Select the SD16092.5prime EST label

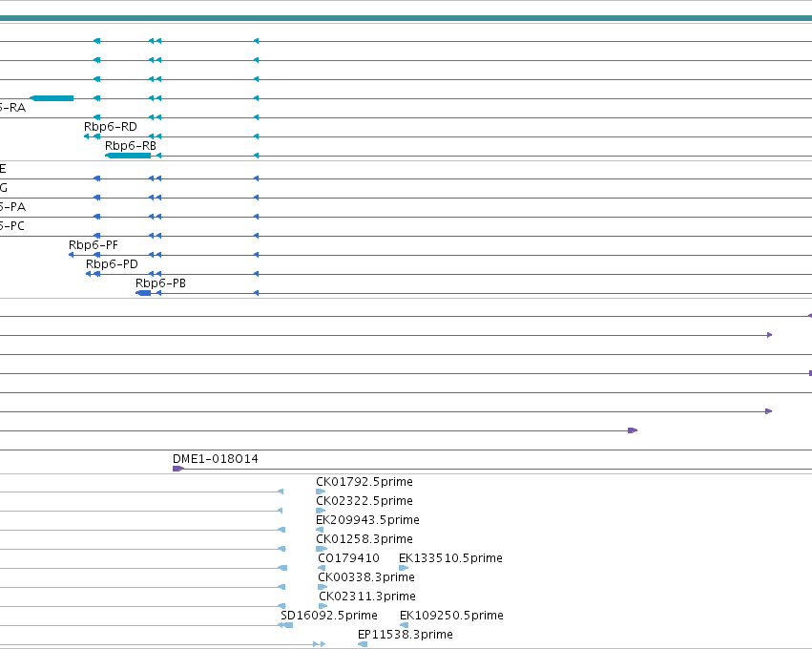(x=329, y=616)
